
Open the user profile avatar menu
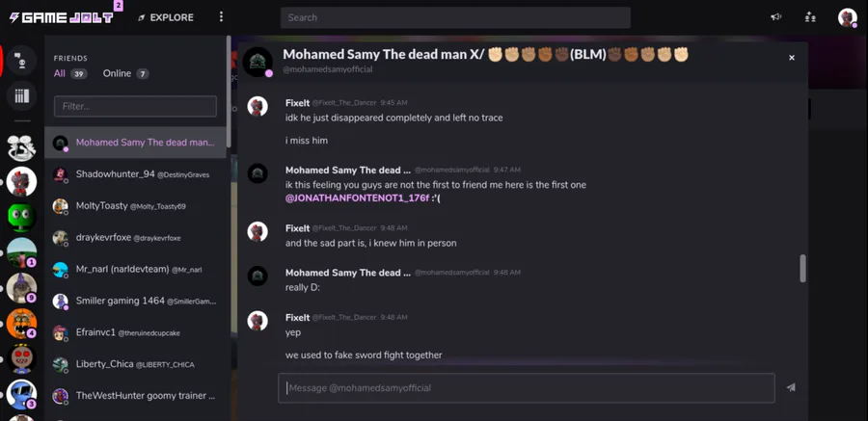(848, 17)
